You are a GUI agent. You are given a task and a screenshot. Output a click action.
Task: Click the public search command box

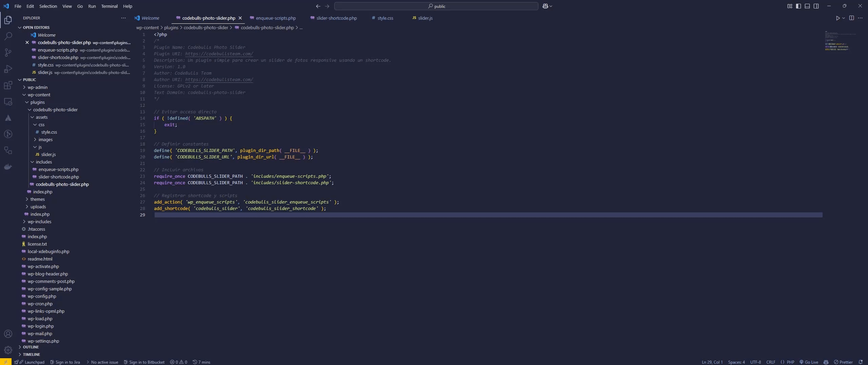click(x=436, y=6)
